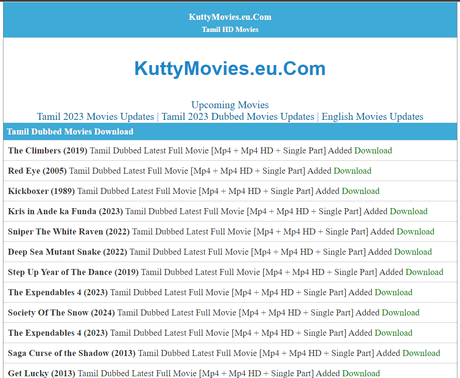Click Download for Red Eye (2005)
The width and height of the screenshot is (460, 378).
click(x=352, y=171)
